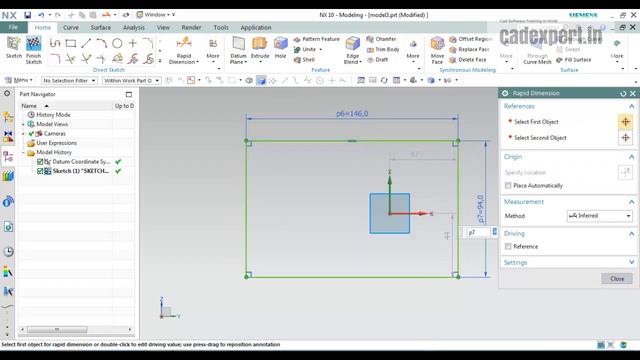
Task: Click the Undo icon
Action: click(x=41, y=15)
